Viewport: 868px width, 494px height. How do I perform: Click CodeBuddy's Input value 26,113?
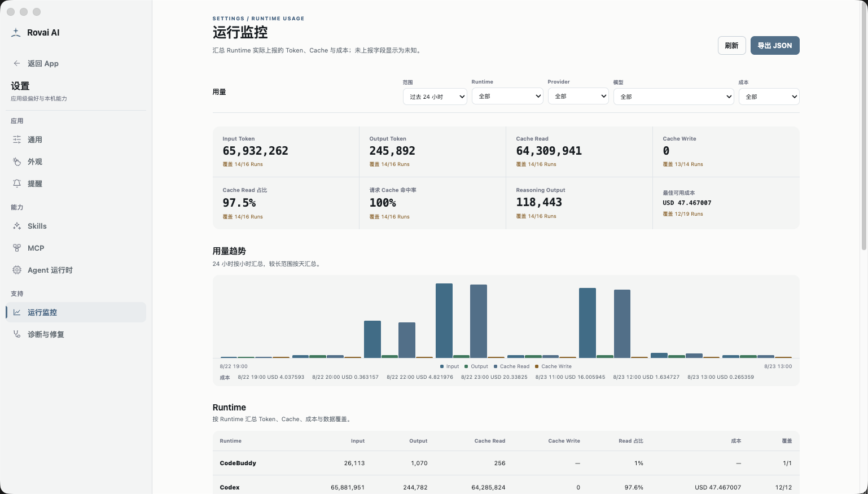click(x=354, y=463)
